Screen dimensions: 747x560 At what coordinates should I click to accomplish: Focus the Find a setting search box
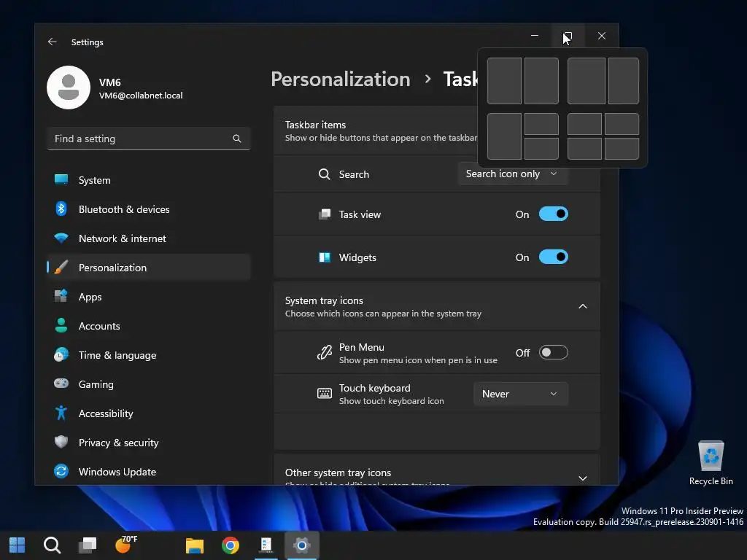[149, 139]
